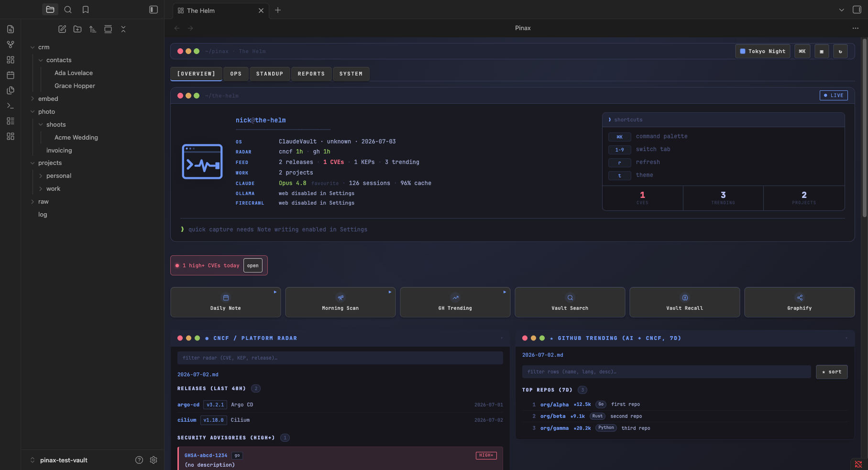
Task: Collapse the projects folder
Action: point(33,163)
